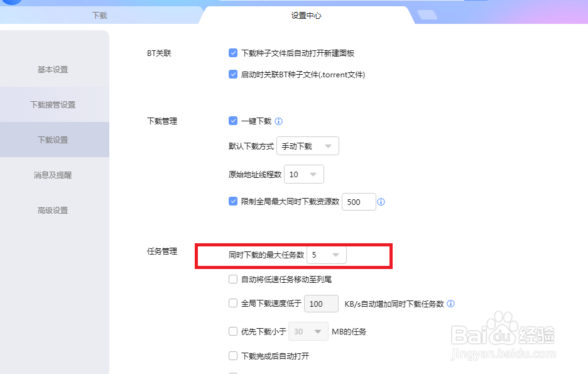Expand the 原始地址线程数 dropdown
Screen dimensions: 588x374
304,174
